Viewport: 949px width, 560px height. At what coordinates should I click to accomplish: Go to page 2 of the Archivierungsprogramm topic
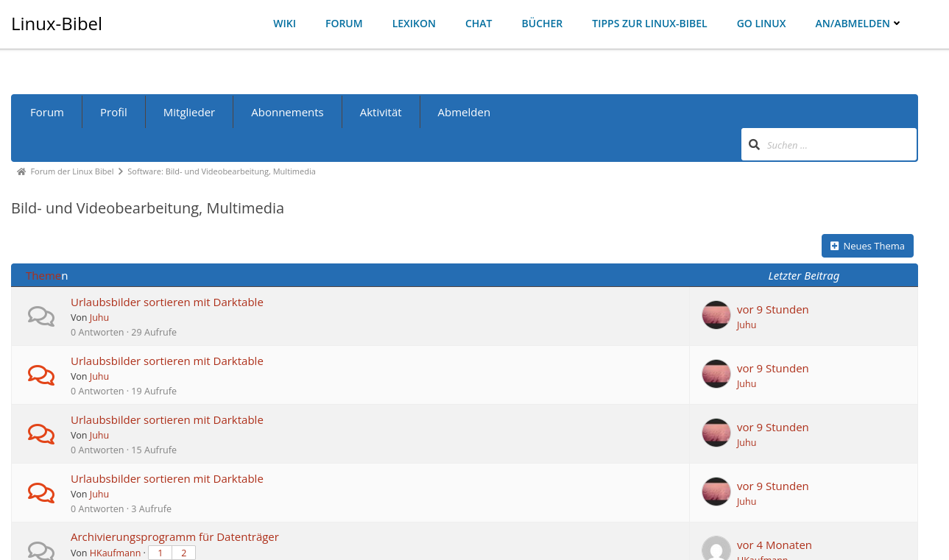183,553
